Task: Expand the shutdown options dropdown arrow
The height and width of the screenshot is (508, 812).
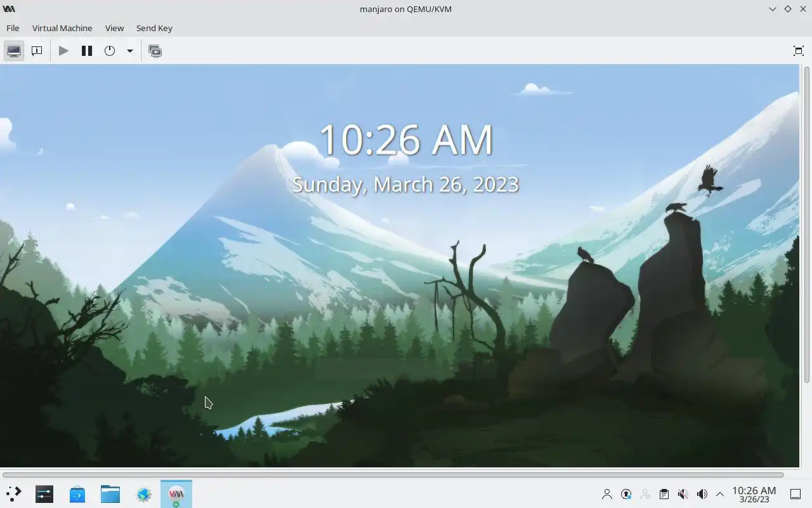Action: click(129, 51)
